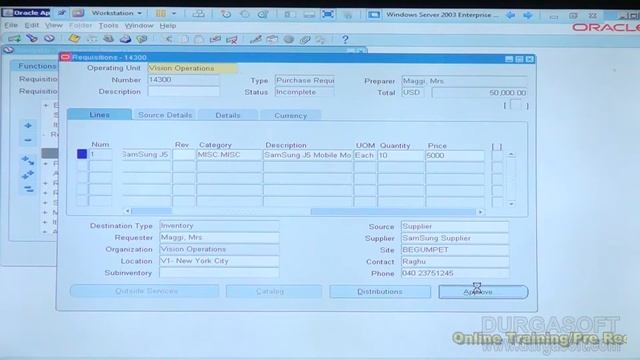Viewport: 640px width, 360px height.
Task: Click the Navigator collapse node minus button
Action: (x=28, y=140)
